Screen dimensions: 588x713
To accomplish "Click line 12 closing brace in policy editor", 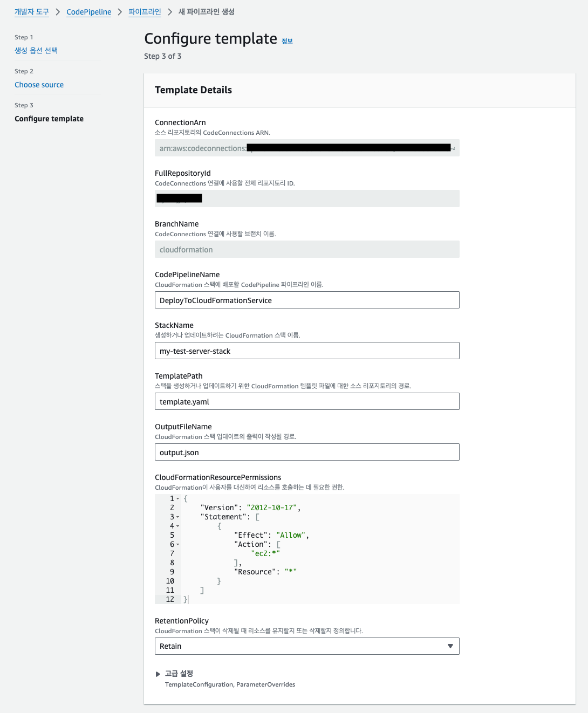I will point(186,599).
